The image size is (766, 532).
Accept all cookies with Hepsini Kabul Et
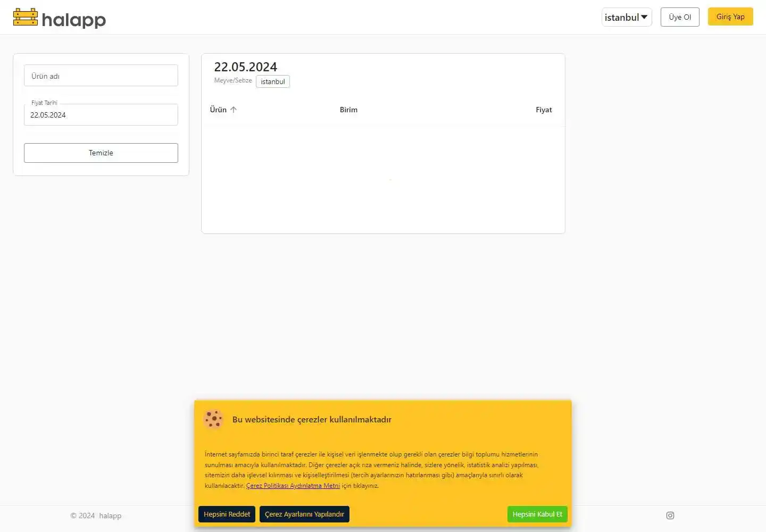click(x=537, y=514)
